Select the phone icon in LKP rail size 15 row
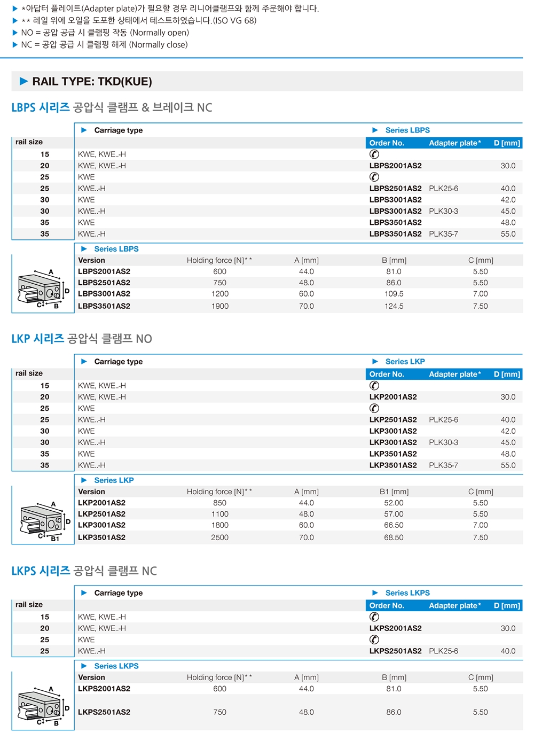Image resolution: width=534 pixels, height=756 pixels. [374, 386]
